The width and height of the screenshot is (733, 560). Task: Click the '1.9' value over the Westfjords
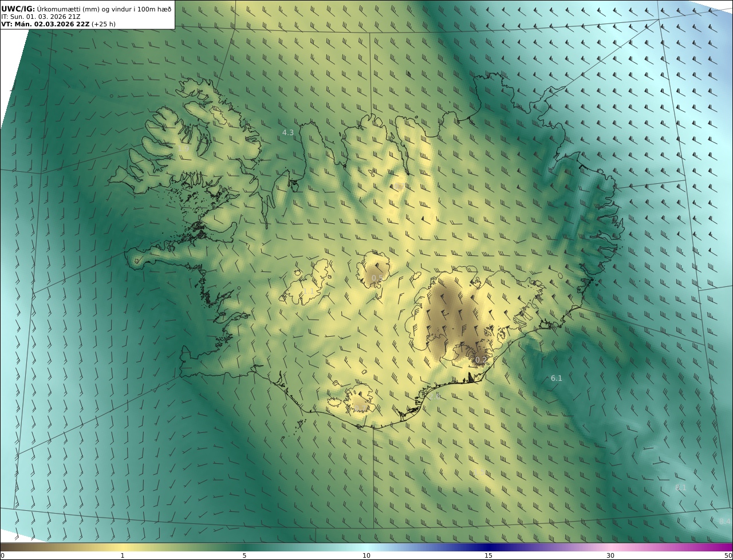click(183, 149)
